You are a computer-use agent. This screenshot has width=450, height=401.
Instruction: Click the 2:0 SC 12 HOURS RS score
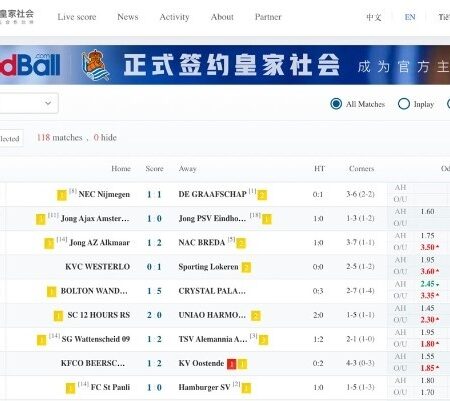[x=154, y=315]
